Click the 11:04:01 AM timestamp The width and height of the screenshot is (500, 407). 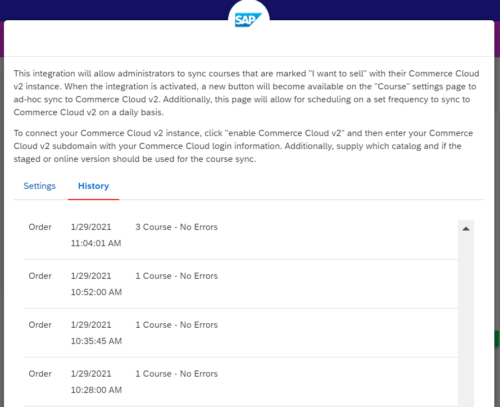click(96, 243)
